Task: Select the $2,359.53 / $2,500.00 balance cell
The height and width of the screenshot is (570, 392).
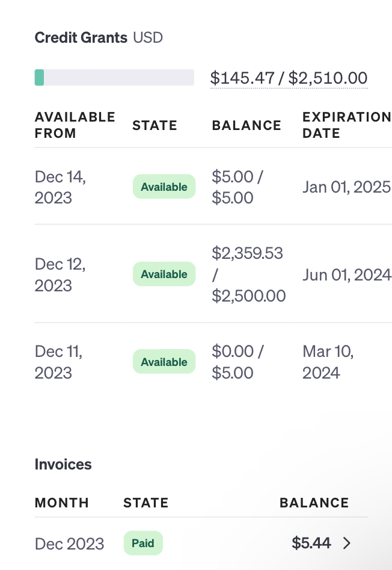Action: pos(249,274)
